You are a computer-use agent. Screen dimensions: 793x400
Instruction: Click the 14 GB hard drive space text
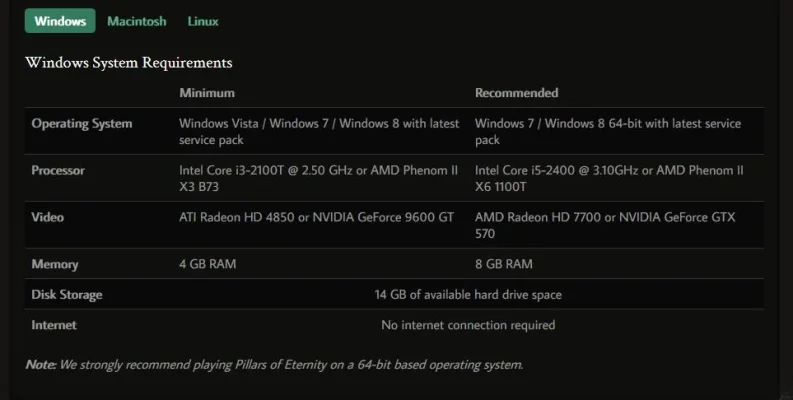pos(468,295)
